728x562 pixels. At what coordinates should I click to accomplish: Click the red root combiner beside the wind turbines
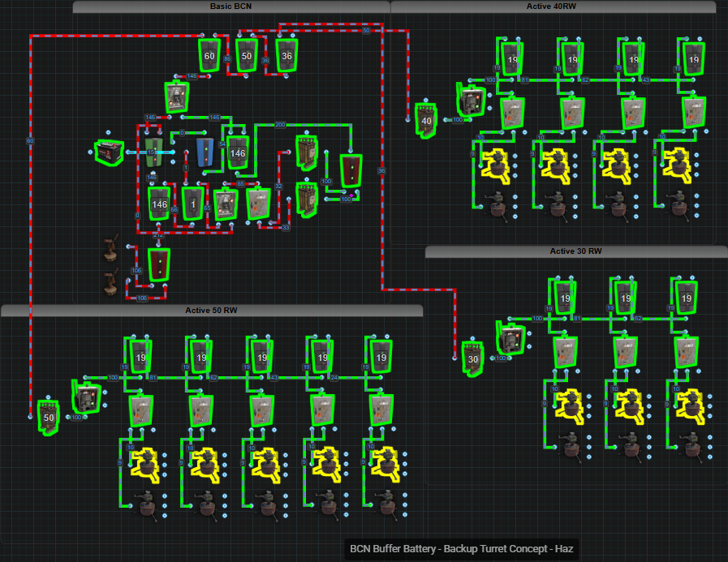pos(159,264)
